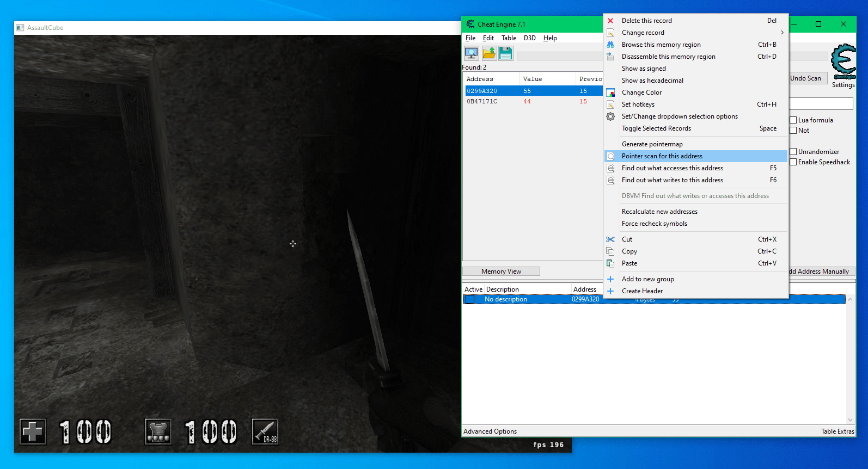
Task: Click Copy pages icon
Action: coord(610,251)
